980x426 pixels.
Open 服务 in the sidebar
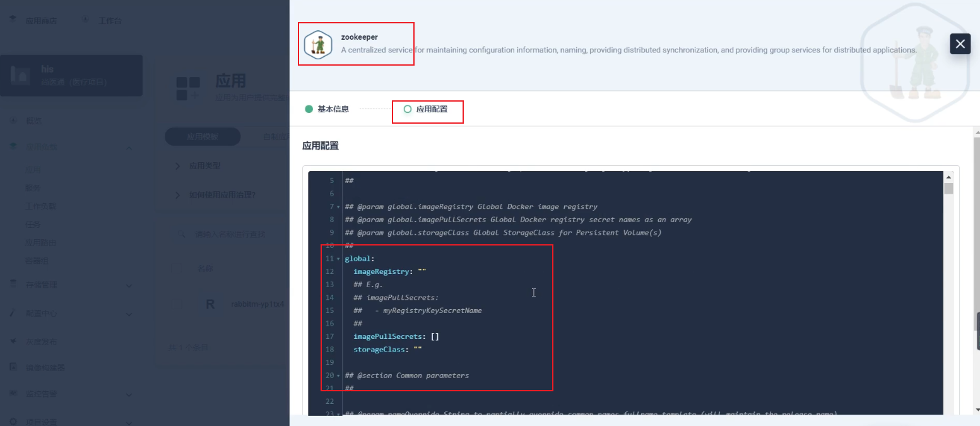33,188
